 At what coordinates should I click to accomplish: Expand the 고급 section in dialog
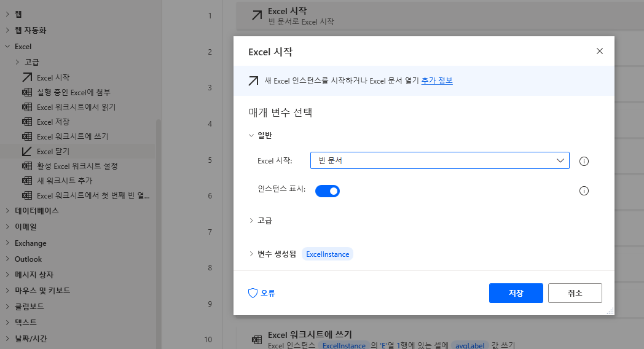coord(251,221)
